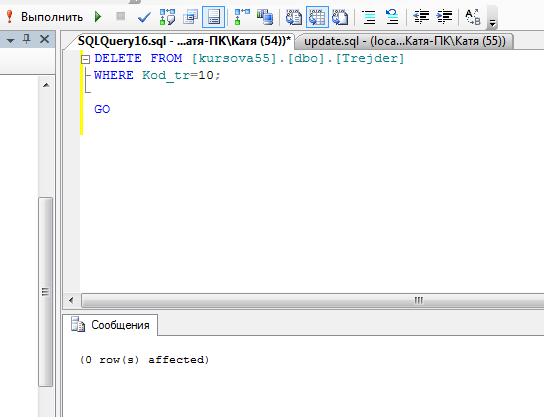Switch output to Results to Text
Viewport: 544px width, 417px height.
click(294, 17)
